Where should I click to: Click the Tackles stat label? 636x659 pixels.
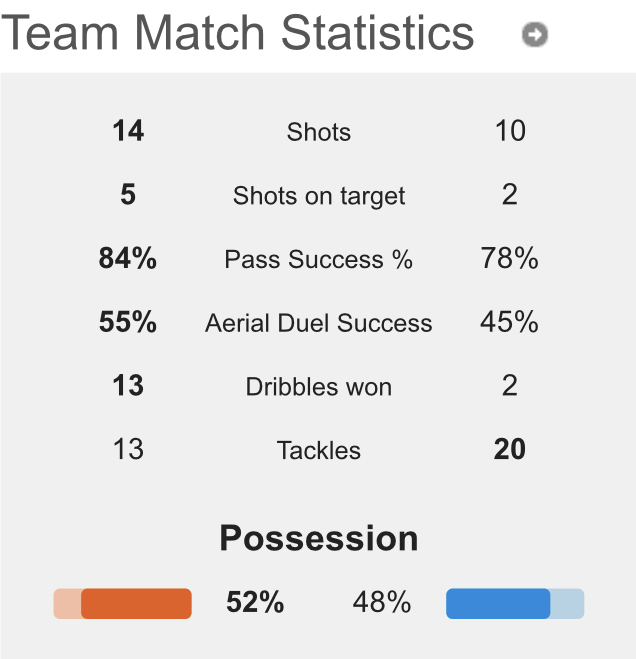(x=319, y=451)
